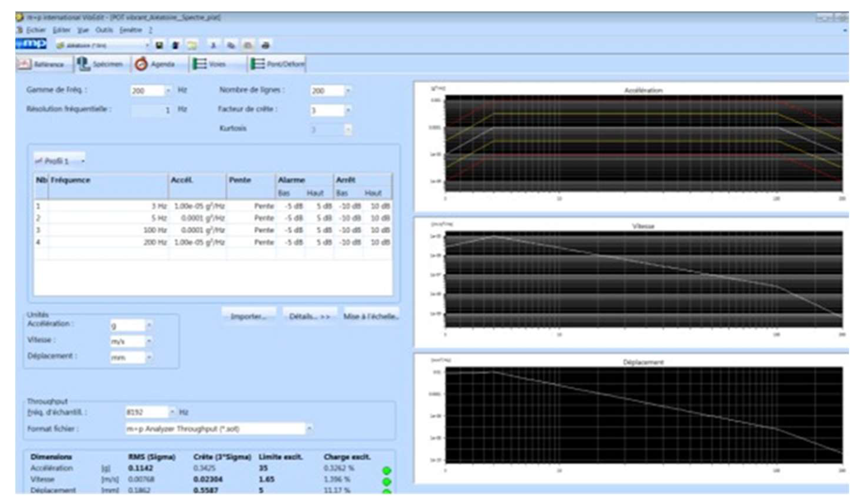The width and height of the screenshot is (860, 504).
Task: Click the copy icon in toolbar
Action: 231,45
